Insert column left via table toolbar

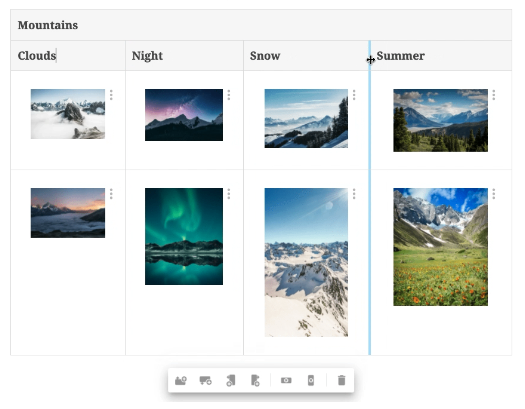click(x=230, y=380)
